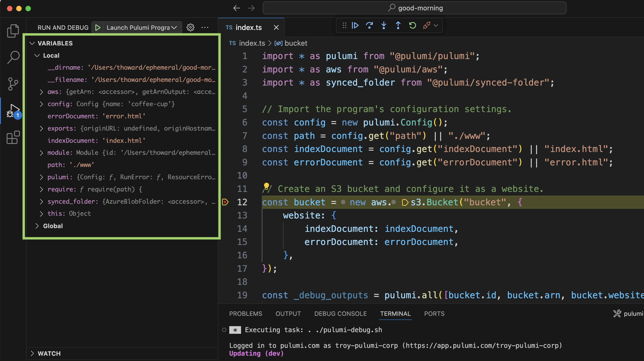
Task: Open the Source Control view
Action: (x=13, y=84)
